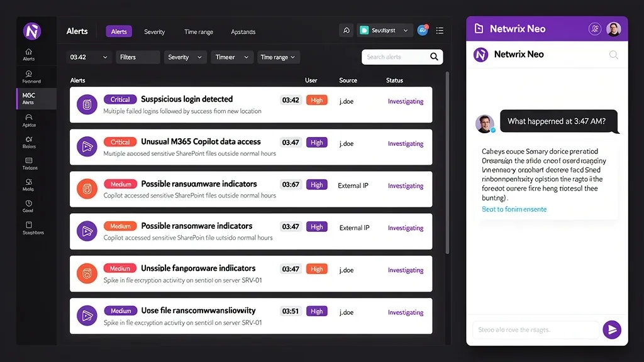
Task: Click the icon of Suspicious login detected alert
Action: click(87, 104)
